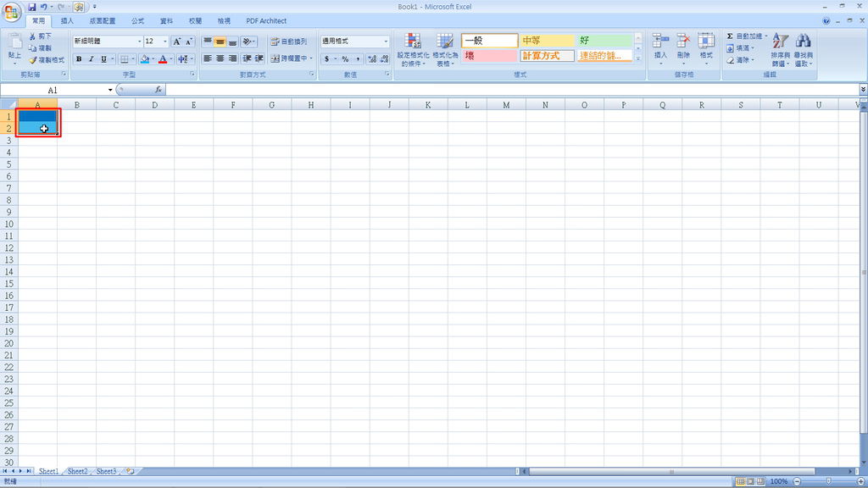The height and width of the screenshot is (488, 868).
Task: Increase the cell indent
Action: (259, 58)
